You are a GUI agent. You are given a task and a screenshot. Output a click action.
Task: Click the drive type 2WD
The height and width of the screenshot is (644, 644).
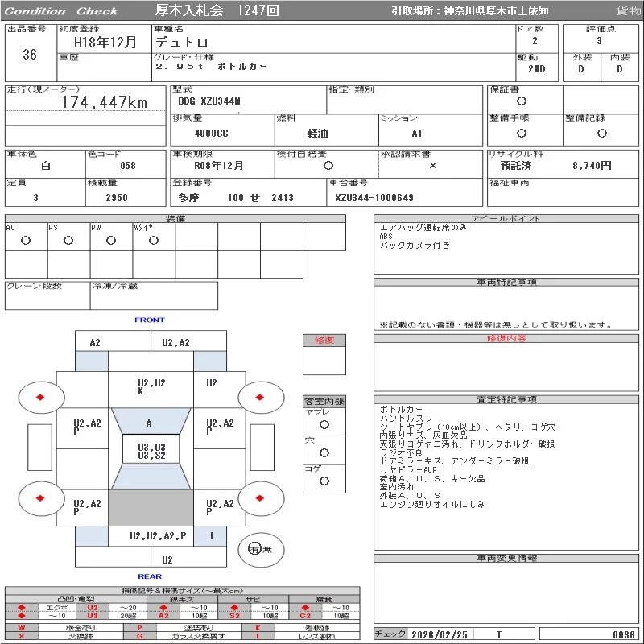(536, 69)
